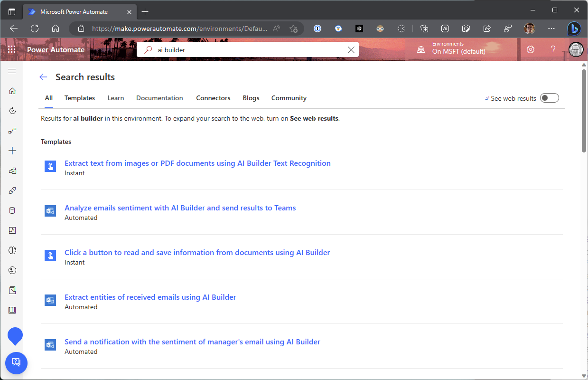Click the 'Search results' heading

(85, 77)
